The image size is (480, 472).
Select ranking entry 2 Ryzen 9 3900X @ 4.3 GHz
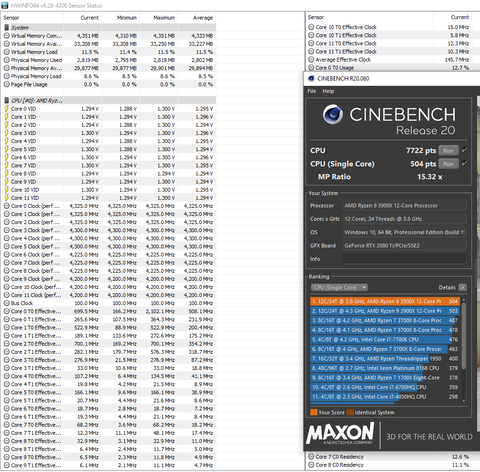[x=385, y=311]
